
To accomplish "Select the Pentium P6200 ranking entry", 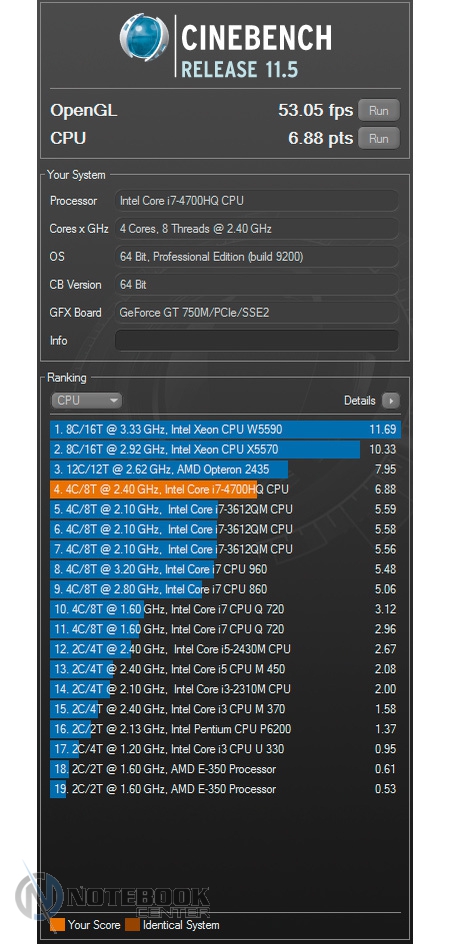I will 225,729.
